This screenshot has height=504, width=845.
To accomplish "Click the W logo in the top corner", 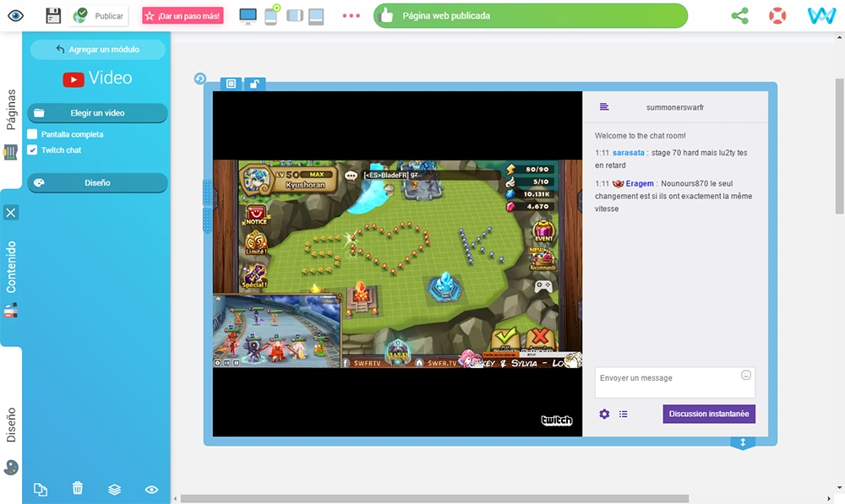I will pyautogui.click(x=821, y=15).
